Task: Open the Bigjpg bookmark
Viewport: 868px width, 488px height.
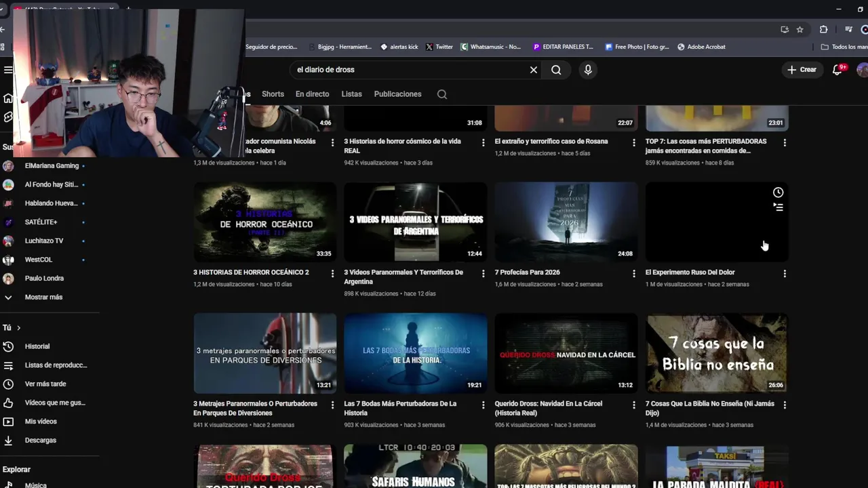Action: point(340,47)
